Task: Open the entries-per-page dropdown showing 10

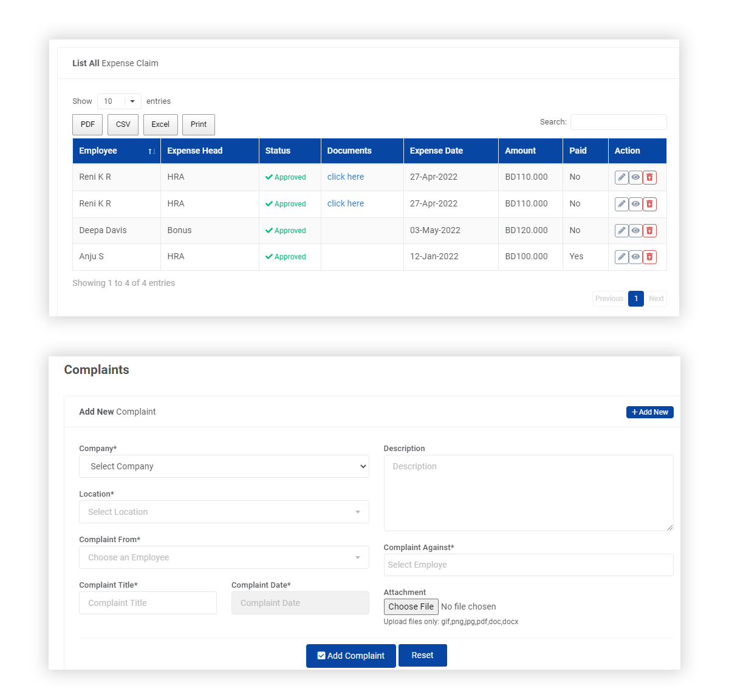Action: coord(119,101)
